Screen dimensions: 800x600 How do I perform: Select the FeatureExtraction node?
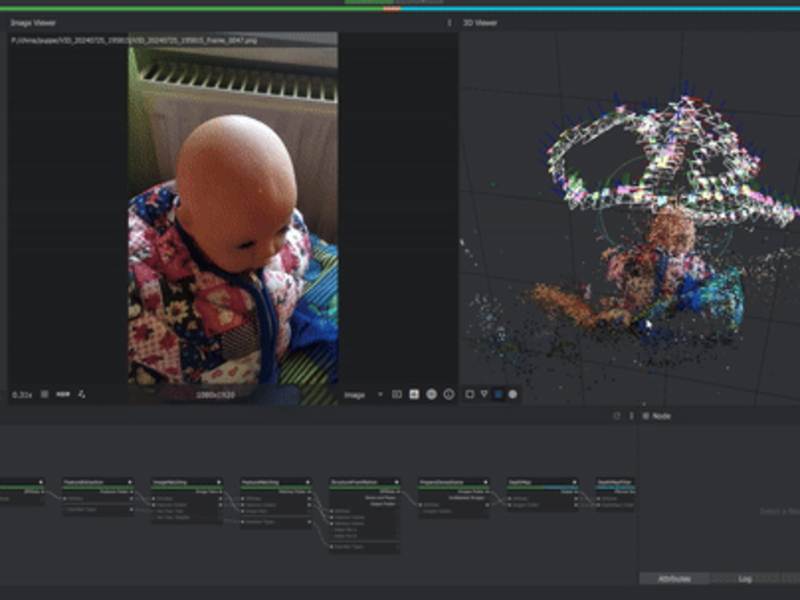coord(98,496)
